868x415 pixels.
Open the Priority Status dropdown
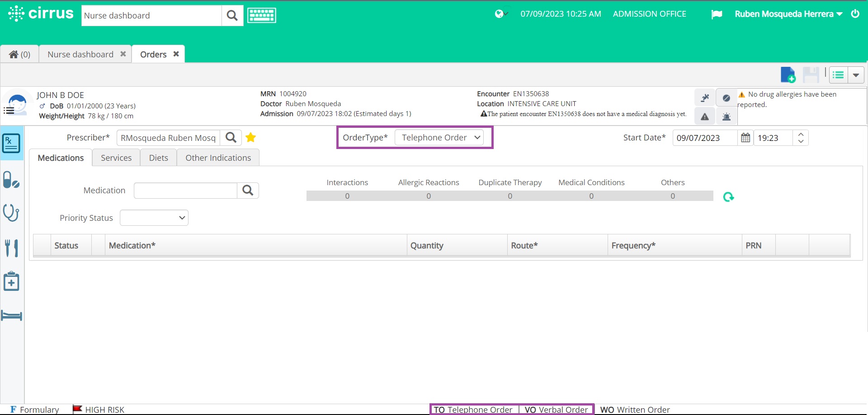coord(154,218)
